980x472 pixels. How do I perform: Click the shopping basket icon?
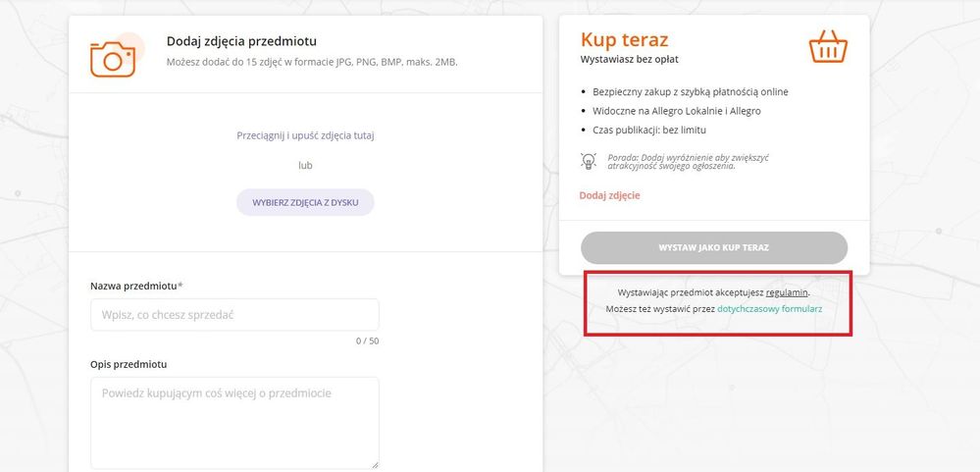tap(828, 47)
